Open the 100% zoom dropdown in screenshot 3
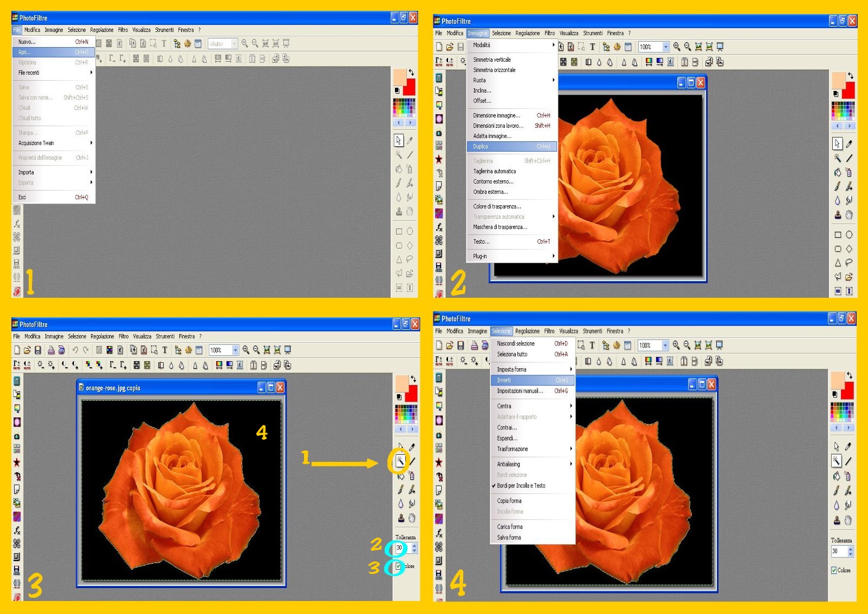 click(x=235, y=350)
